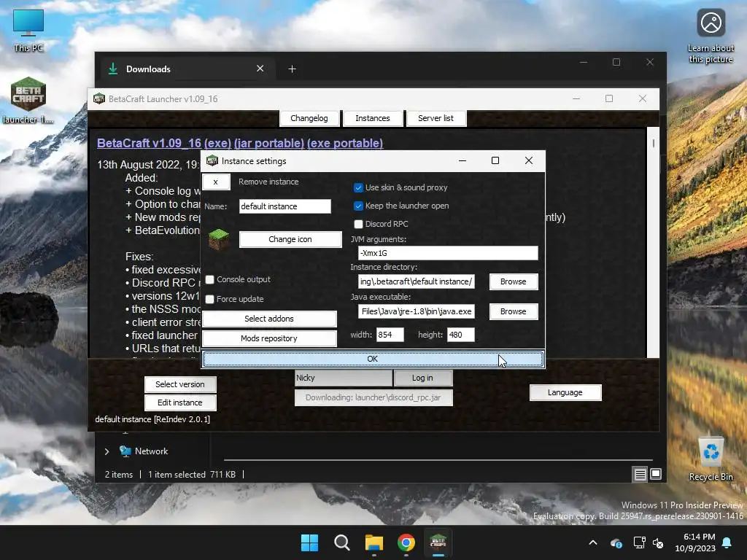747x560 pixels.
Task: Click BetaCraft icon in taskbar
Action: pyautogui.click(x=438, y=542)
